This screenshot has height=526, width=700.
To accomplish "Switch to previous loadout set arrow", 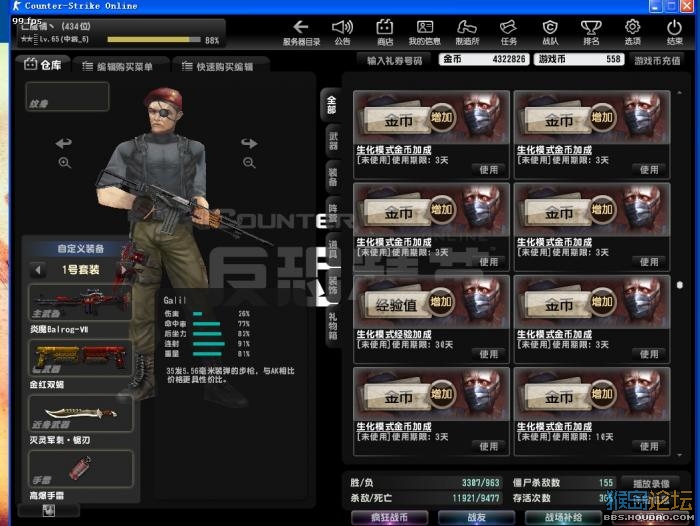I will pyautogui.click(x=38, y=270).
